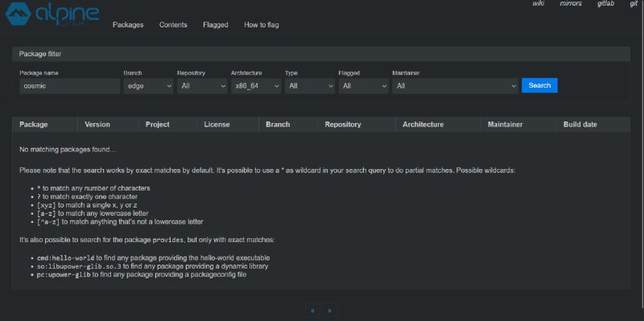Click the Build date column header

click(x=580, y=125)
